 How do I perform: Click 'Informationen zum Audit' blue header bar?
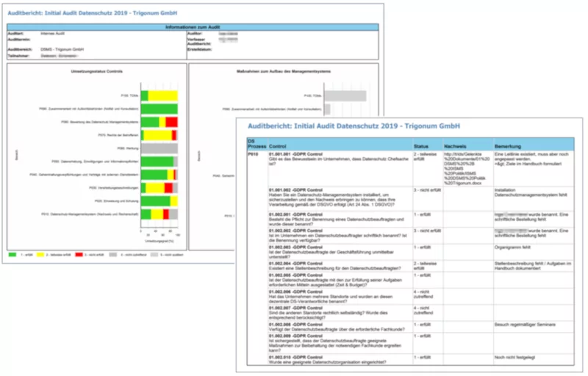tap(192, 26)
